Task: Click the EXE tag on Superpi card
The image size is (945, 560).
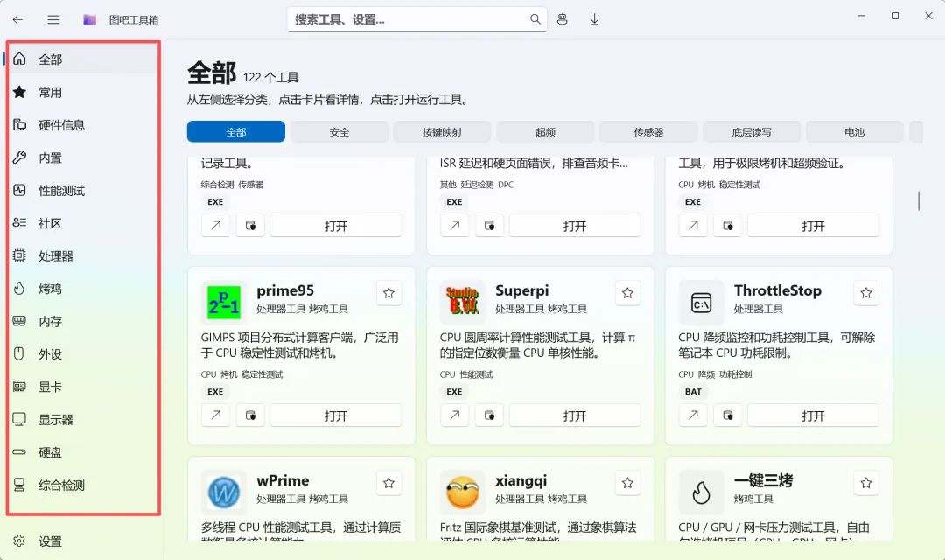Action: [454, 391]
